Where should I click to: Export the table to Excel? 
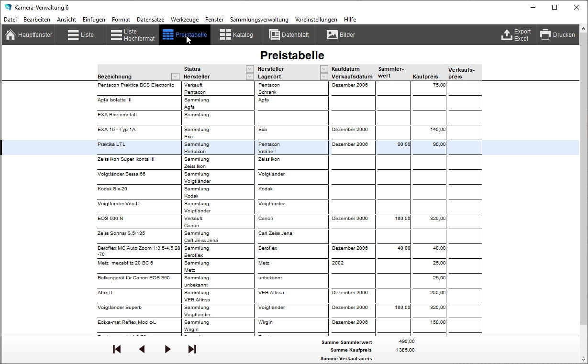coord(516,35)
